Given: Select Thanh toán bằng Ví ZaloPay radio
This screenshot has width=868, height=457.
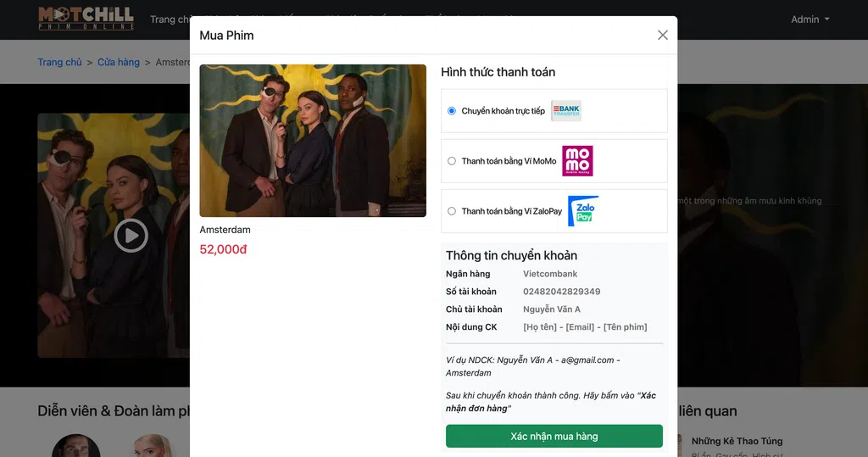Looking at the screenshot, I should tap(452, 211).
